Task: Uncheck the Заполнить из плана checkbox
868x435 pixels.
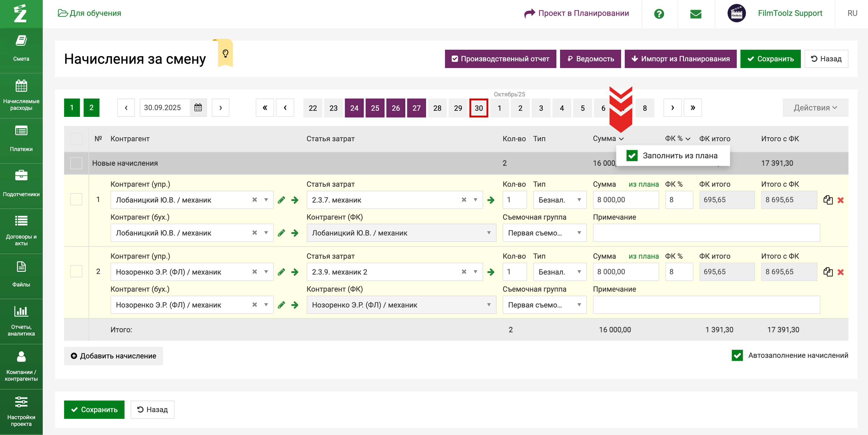Action: click(632, 156)
